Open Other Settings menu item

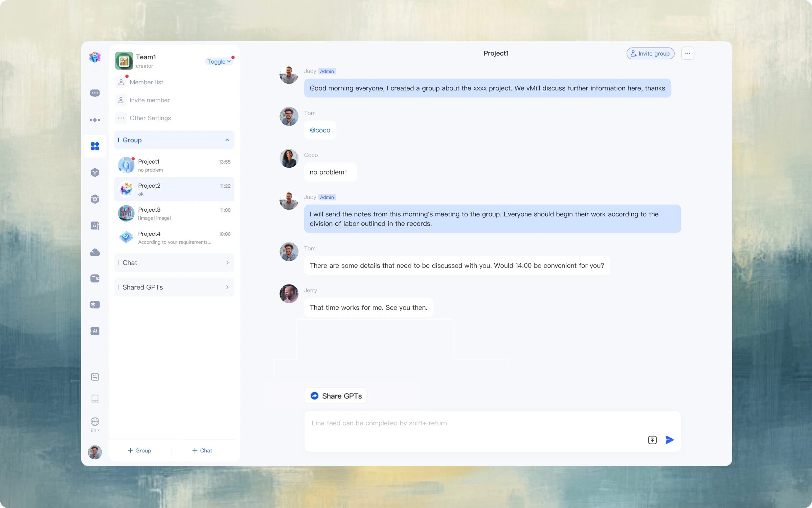coord(150,118)
